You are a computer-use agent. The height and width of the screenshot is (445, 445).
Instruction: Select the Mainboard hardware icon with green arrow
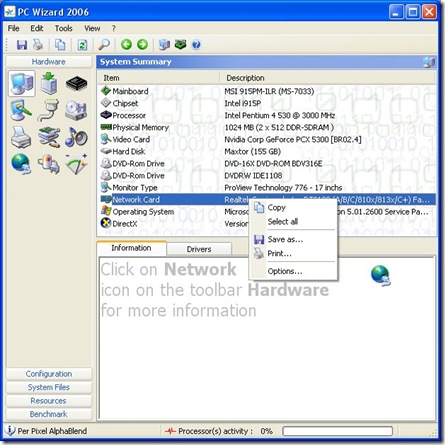(49, 83)
